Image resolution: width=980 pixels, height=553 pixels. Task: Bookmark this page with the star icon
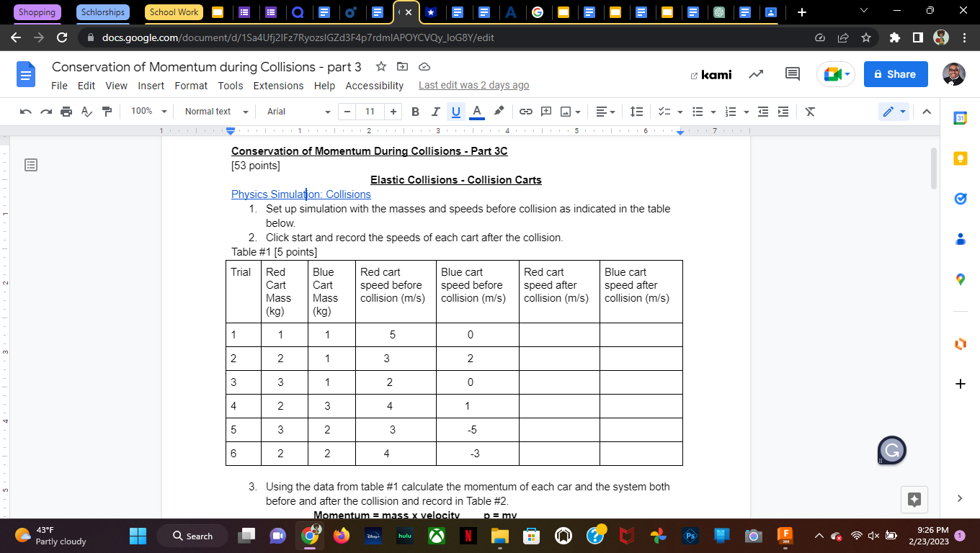(866, 37)
